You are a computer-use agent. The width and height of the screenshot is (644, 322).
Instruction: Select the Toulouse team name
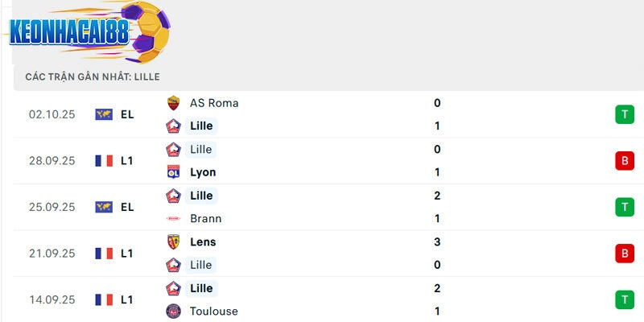pyautogui.click(x=213, y=311)
